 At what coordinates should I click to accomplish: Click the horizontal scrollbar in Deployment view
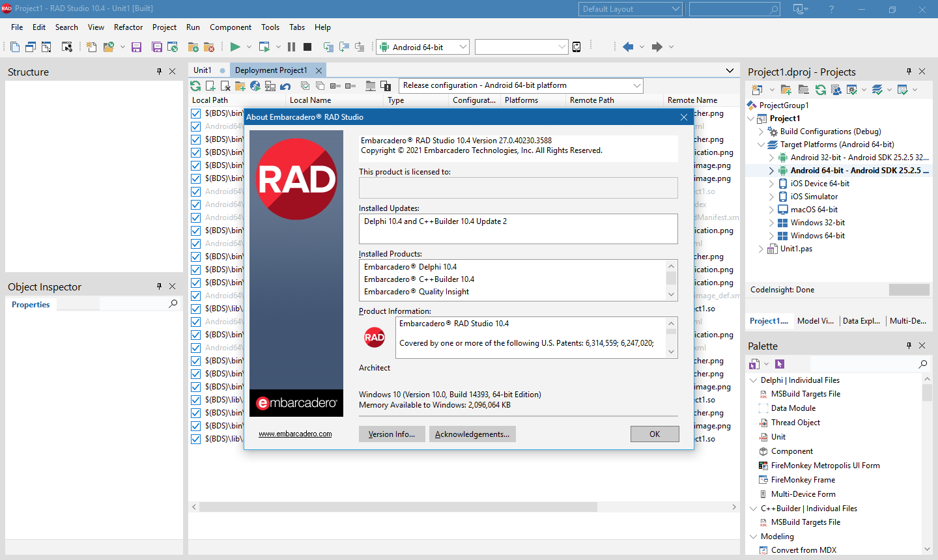click(398, 507)
